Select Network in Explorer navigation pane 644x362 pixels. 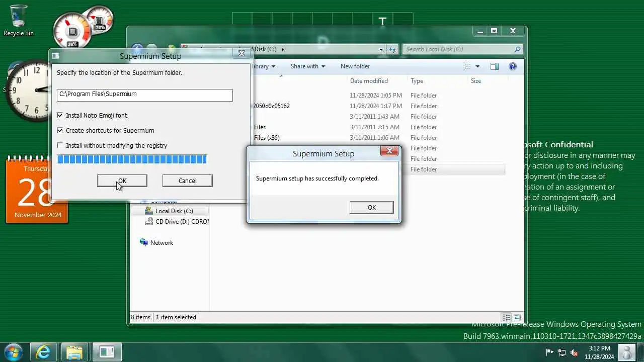[x=162, y=243]
